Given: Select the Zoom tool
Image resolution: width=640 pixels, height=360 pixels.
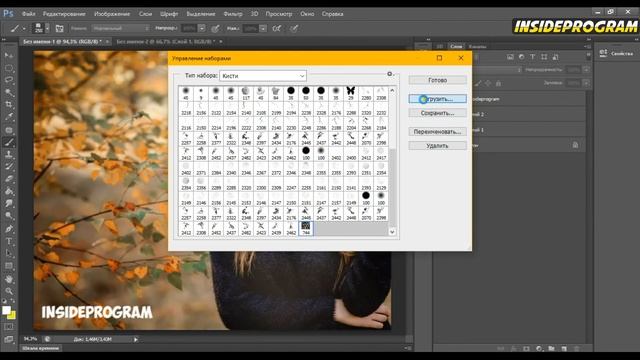Looking at the screenshot, I should [x=9, y=291].
